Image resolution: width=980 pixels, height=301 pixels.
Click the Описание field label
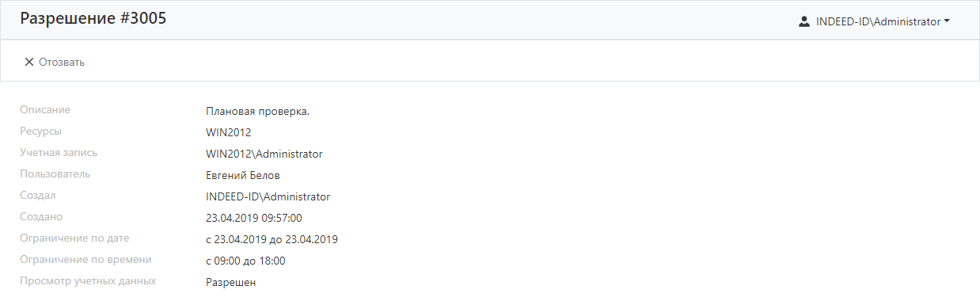coord(45,109)
